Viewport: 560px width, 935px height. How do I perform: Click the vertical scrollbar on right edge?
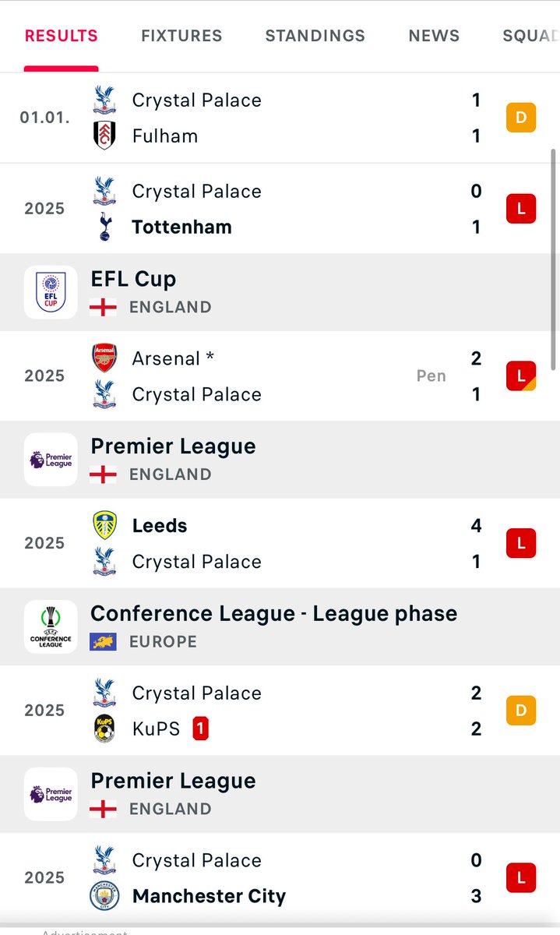coord(554,253)
